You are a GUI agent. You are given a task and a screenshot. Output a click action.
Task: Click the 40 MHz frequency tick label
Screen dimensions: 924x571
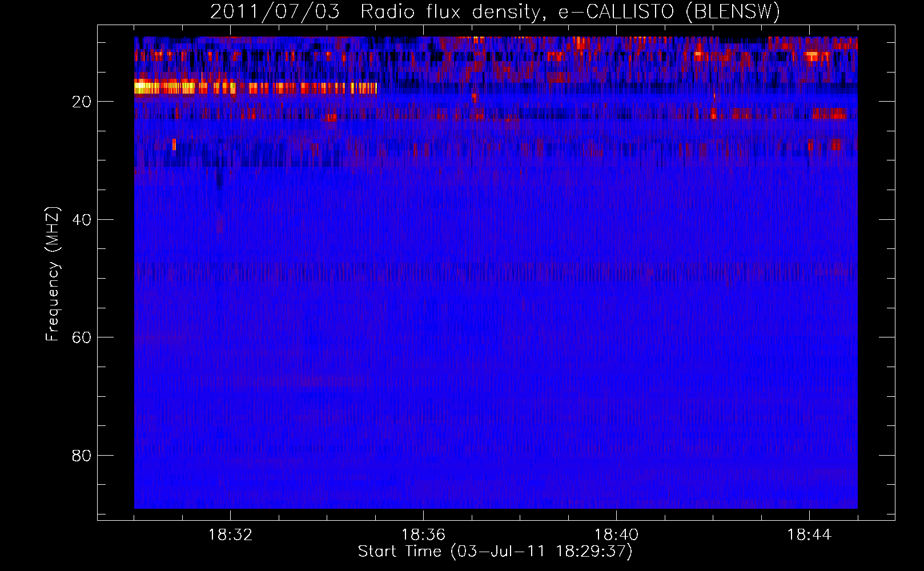[82, 220]
